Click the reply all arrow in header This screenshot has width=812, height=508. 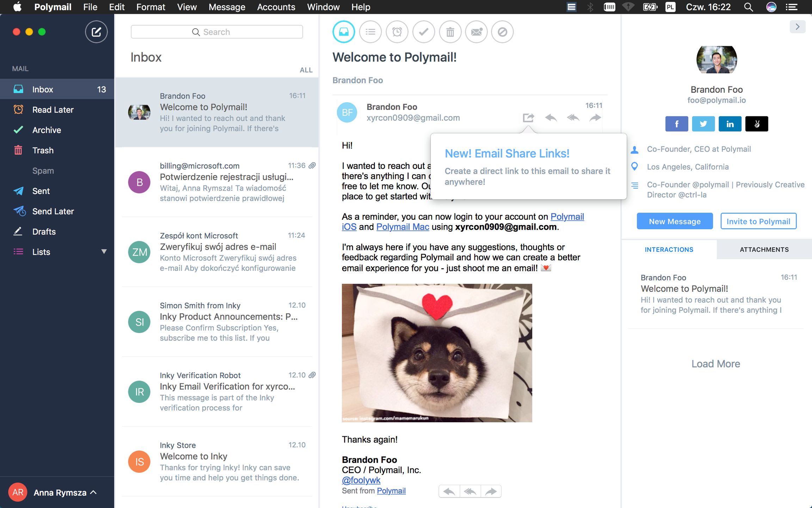(573, 117)
